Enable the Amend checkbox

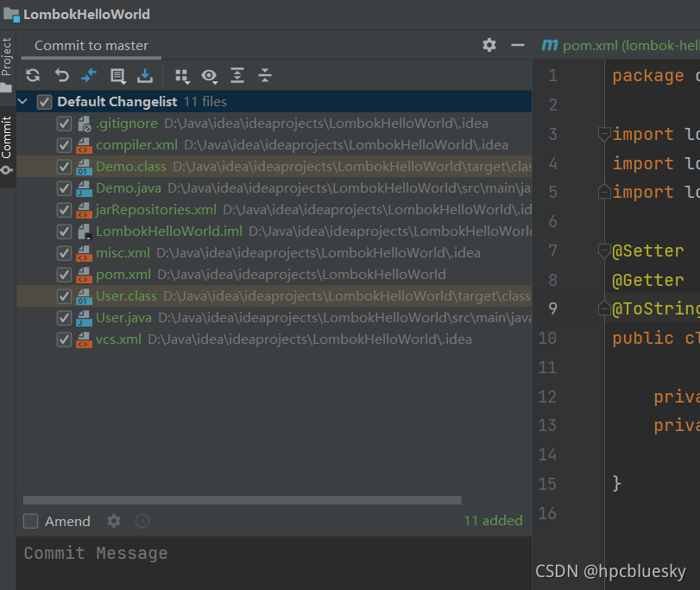tap(30, 521)
